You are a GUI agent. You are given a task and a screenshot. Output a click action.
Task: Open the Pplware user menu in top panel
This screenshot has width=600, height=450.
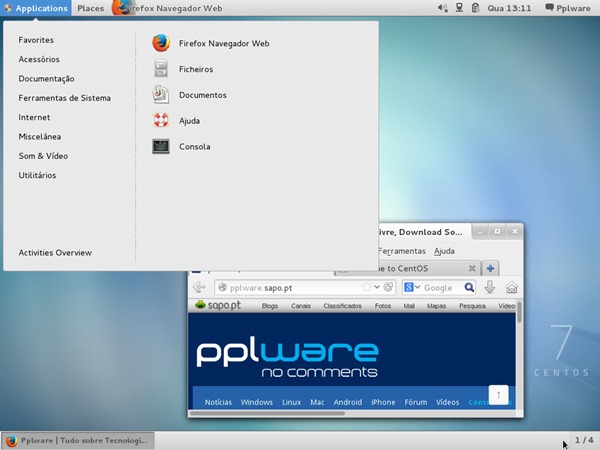point(568,8)
